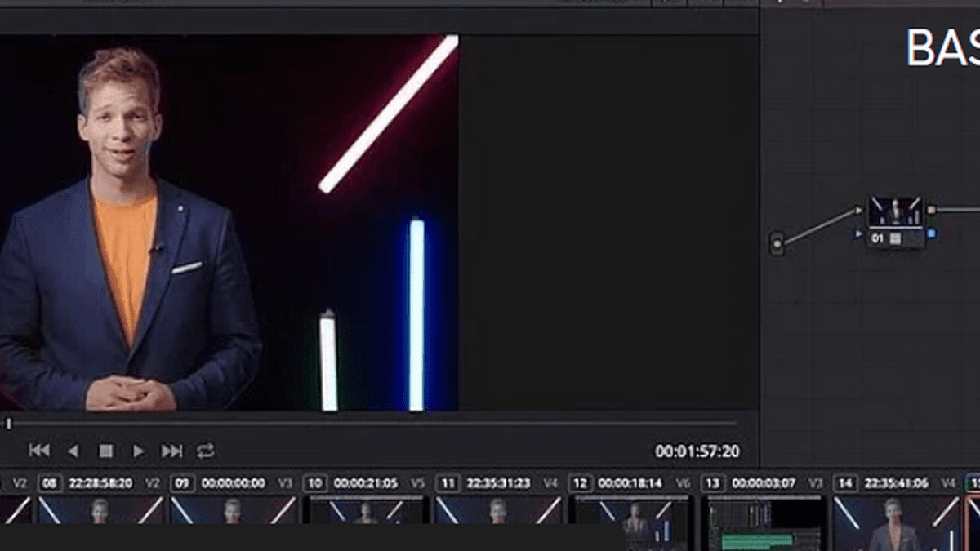This screenshot has width=980, height=551.
Task: Select clip 09 thumbnail
Action: [234, 510]
